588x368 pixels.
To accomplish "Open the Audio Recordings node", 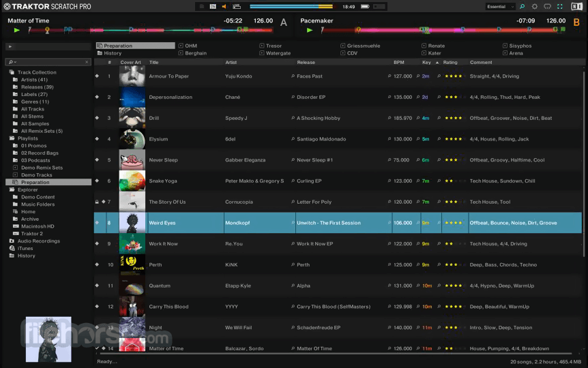I will click(x=35, y=241).
